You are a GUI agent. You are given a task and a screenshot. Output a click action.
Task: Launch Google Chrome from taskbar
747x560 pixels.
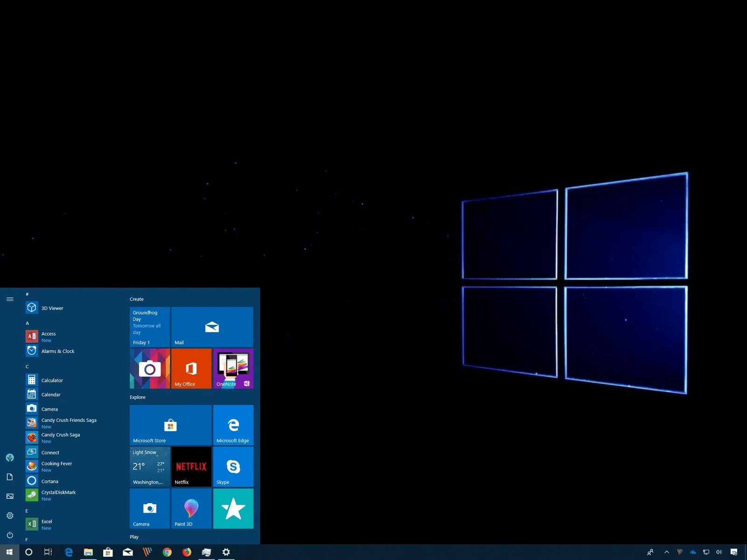pyautogui.click(x=167, y=552)
